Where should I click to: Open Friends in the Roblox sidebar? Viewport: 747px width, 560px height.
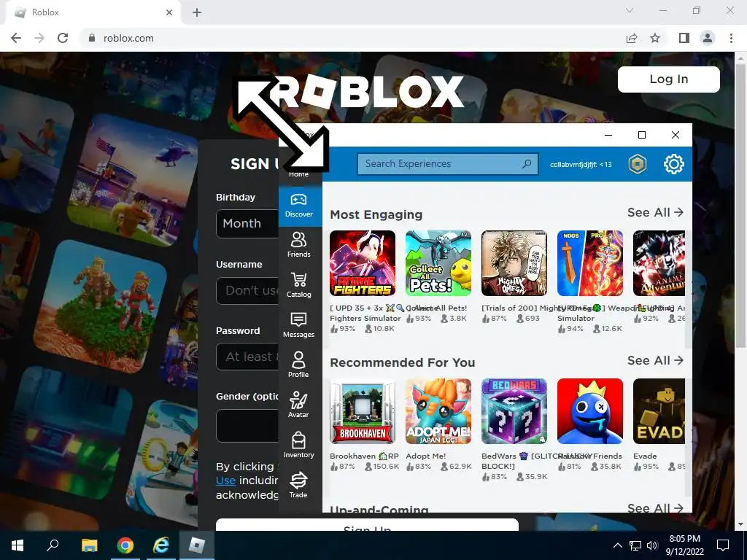tap(298, 245)
